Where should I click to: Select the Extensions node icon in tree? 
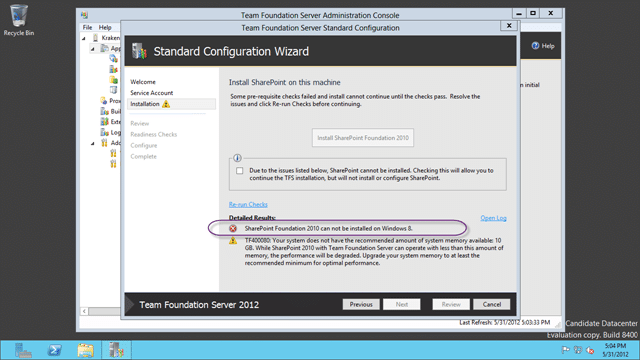click(x=104, y=122)
